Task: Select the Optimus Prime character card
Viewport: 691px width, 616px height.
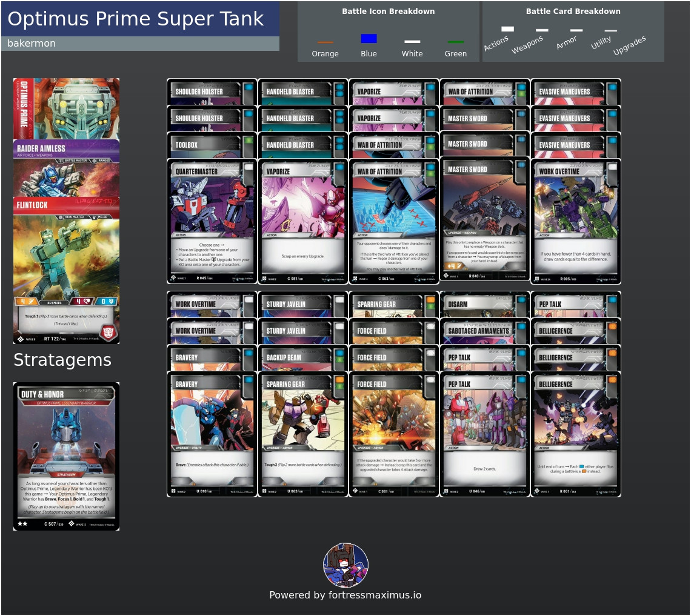Action: coord(66,109)
